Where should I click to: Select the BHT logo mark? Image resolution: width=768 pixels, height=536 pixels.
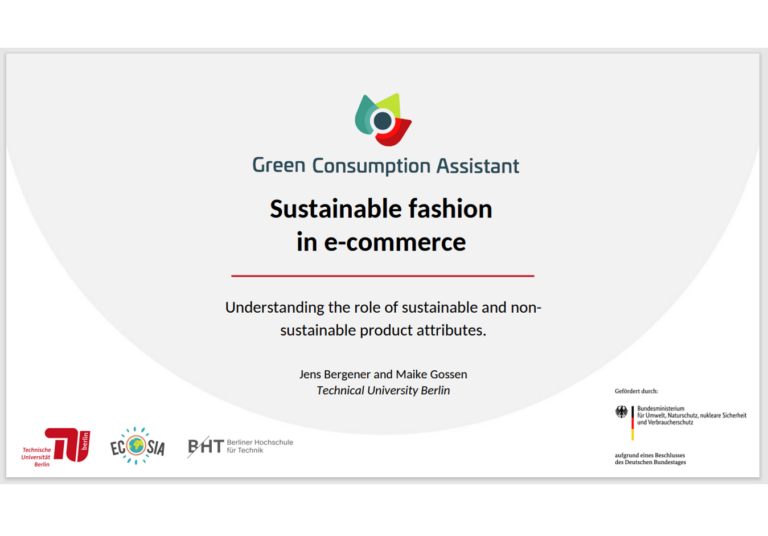point(205,448)
